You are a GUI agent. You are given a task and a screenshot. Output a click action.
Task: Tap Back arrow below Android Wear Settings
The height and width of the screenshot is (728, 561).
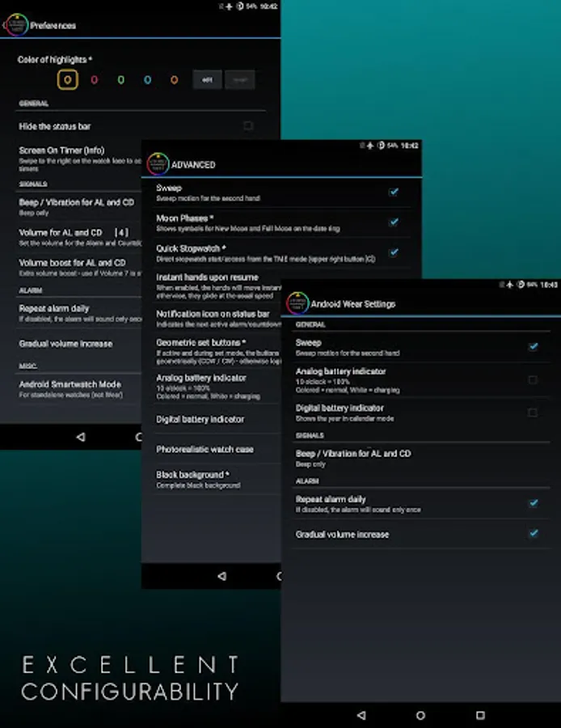361,715
